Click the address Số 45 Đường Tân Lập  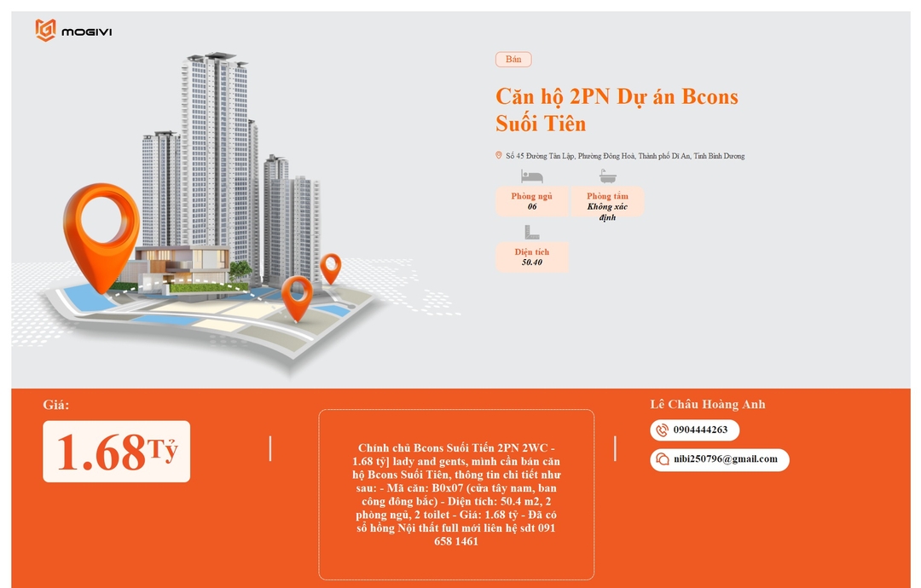point(625,155)
